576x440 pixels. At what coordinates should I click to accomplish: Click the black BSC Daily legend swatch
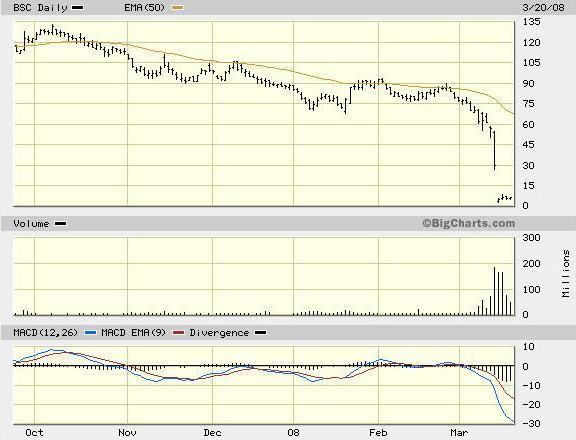coord(77,8)
